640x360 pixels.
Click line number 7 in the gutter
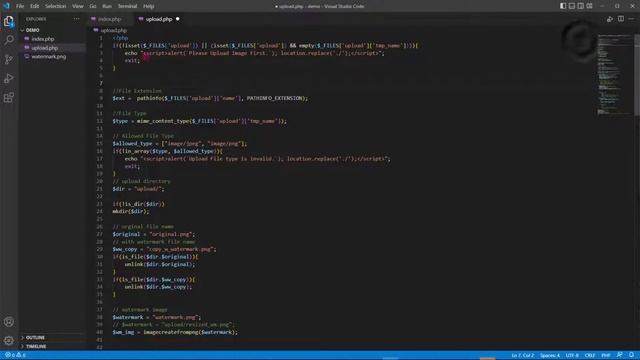pos(101,83)
